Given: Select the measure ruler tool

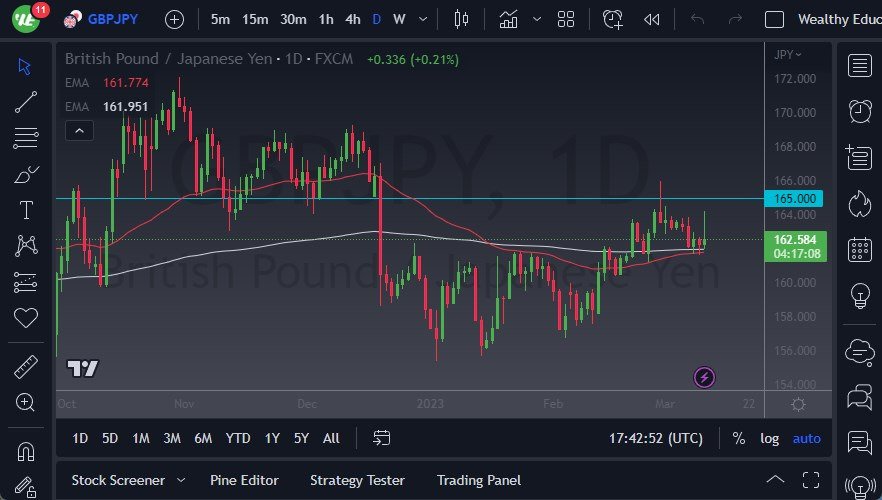Looking at the screenshot, I should point(26,367).
